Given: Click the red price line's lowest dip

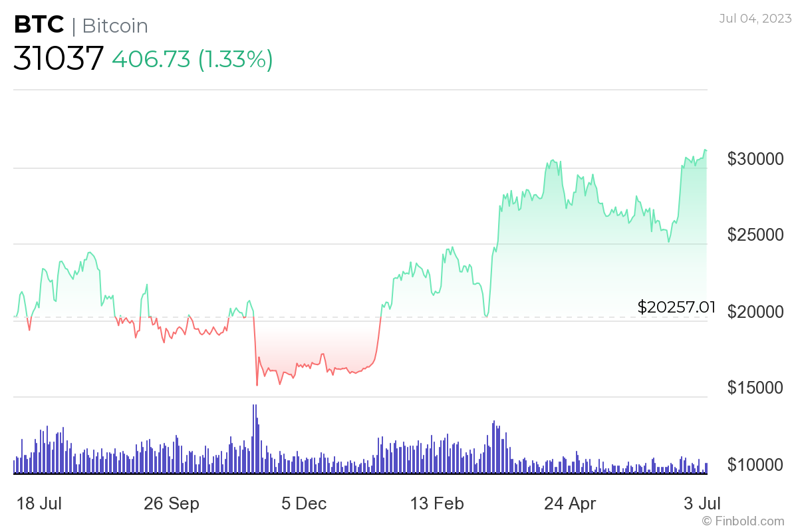Looking at the screenshot, I should point(257,384).
